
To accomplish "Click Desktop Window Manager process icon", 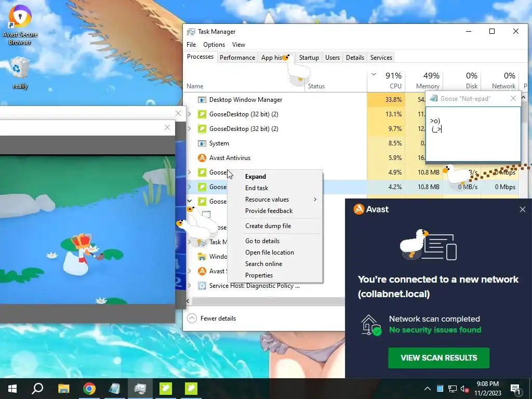I will pyautogui.click(x=202, y=100).
